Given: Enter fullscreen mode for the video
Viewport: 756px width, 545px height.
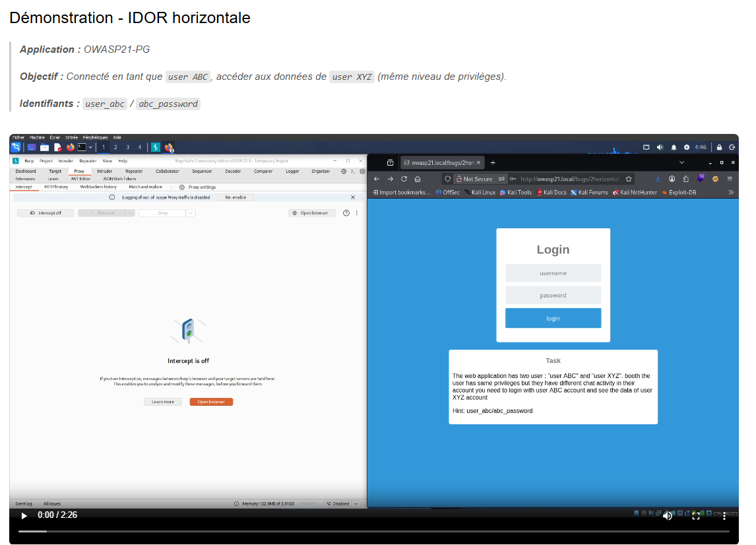Looking at the screenshot, I should (x=696, y=515).
